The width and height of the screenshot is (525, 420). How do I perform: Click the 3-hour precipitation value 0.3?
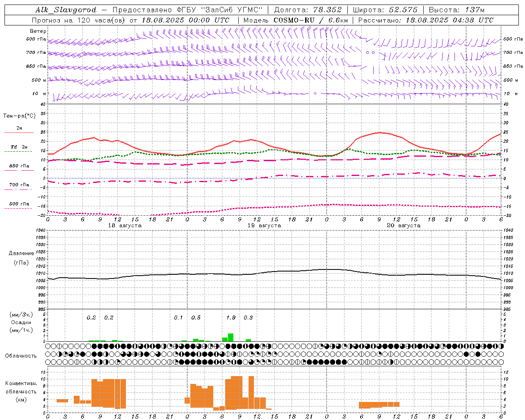coord(248,318)
